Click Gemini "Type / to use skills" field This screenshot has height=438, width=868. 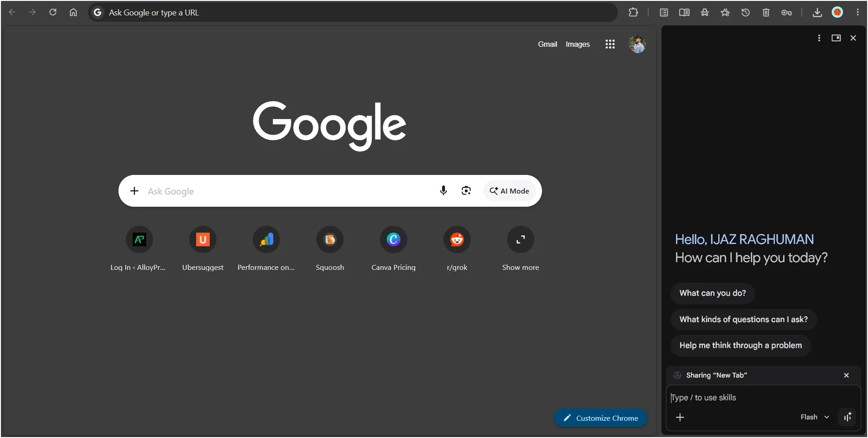click(x=763, y=398)
